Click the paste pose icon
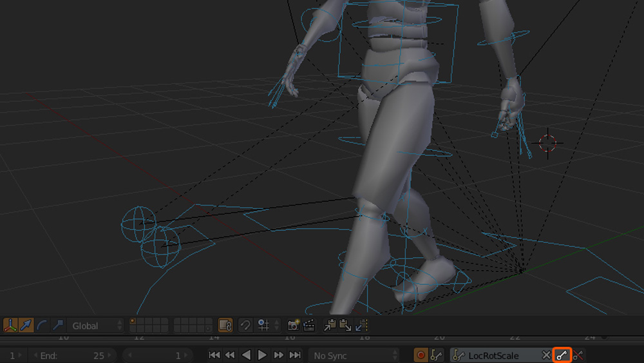The height and width of the screenshot is (363, 644). pos(345,326)
